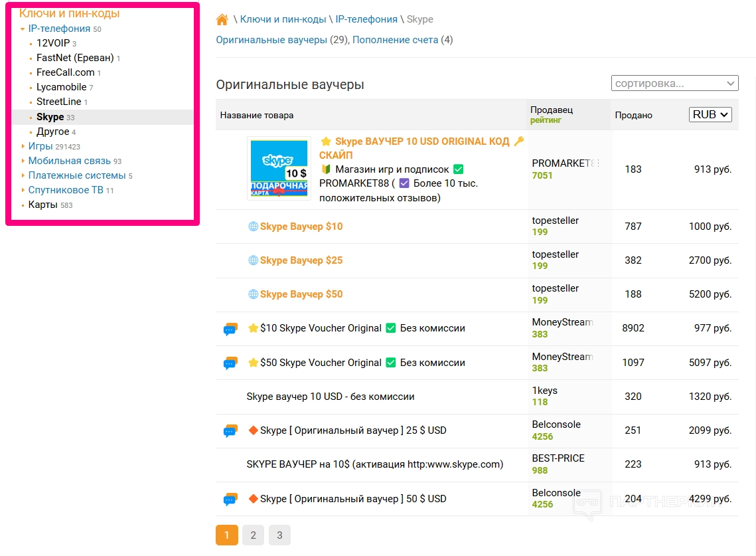Open Skype Оригинальный ваучер 25 $ USD listing
The image size is (756, 556).
coord(353,430)
